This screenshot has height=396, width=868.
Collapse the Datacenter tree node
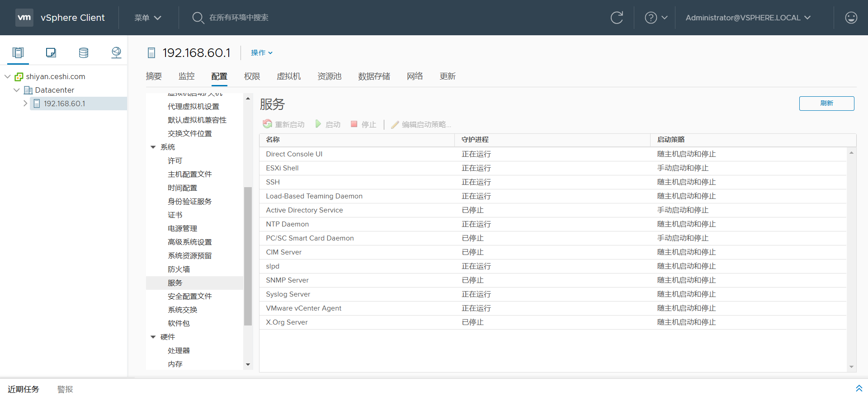(17, 90)
